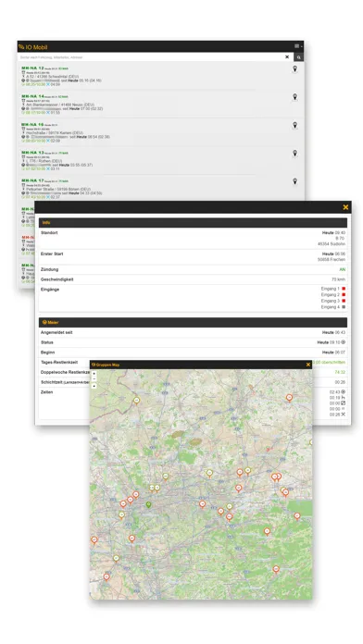Zoom in on the Gruppen Map

point(94,374)
